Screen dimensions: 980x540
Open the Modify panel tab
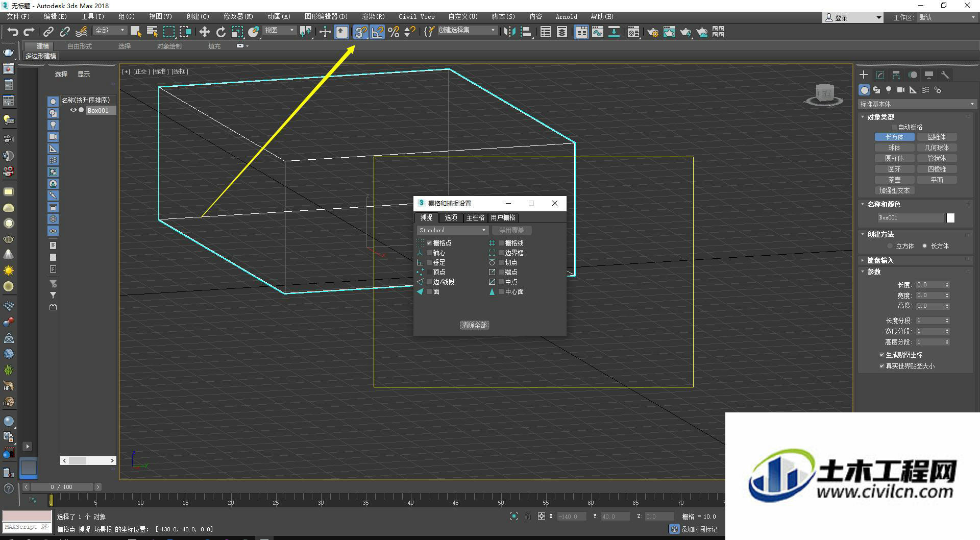[880, 75]
